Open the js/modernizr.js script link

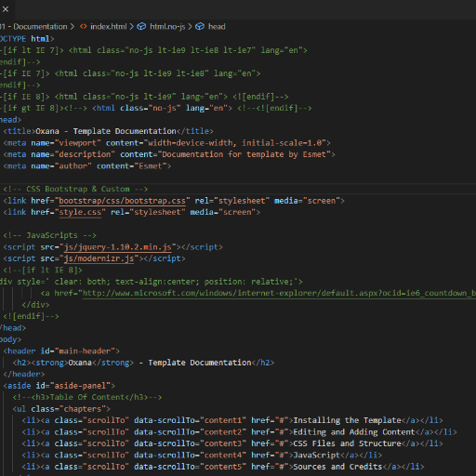click(x=99, y=258)
